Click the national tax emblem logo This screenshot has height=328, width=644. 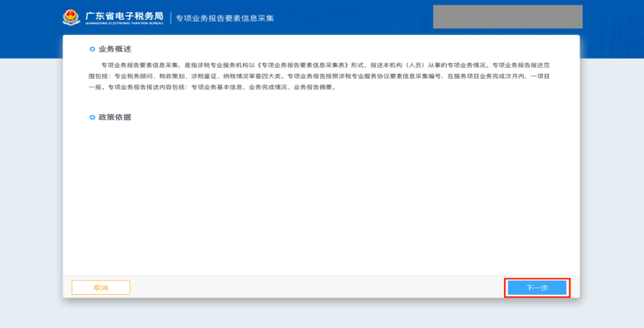(x=71, y=17)
